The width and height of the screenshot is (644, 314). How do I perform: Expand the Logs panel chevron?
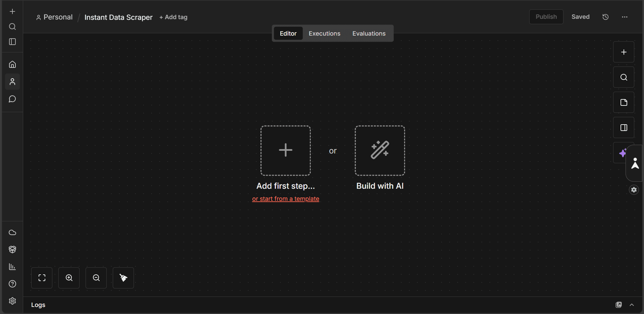632,305
